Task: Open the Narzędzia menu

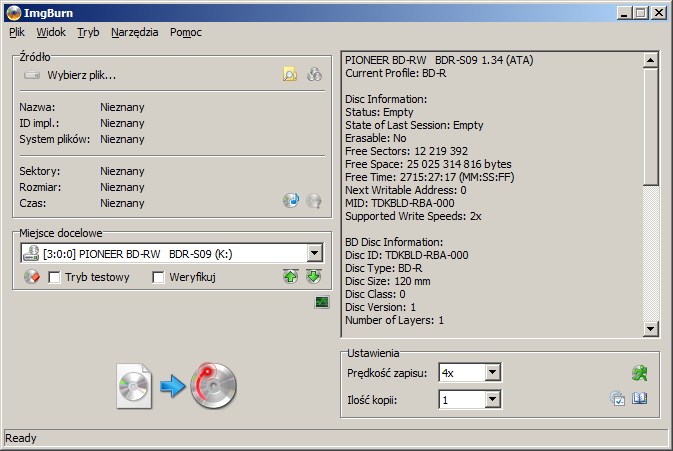Action: 134,32
